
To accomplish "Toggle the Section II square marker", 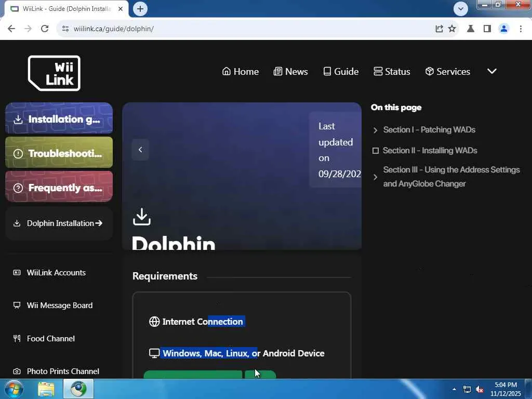I will click(375, 151).
